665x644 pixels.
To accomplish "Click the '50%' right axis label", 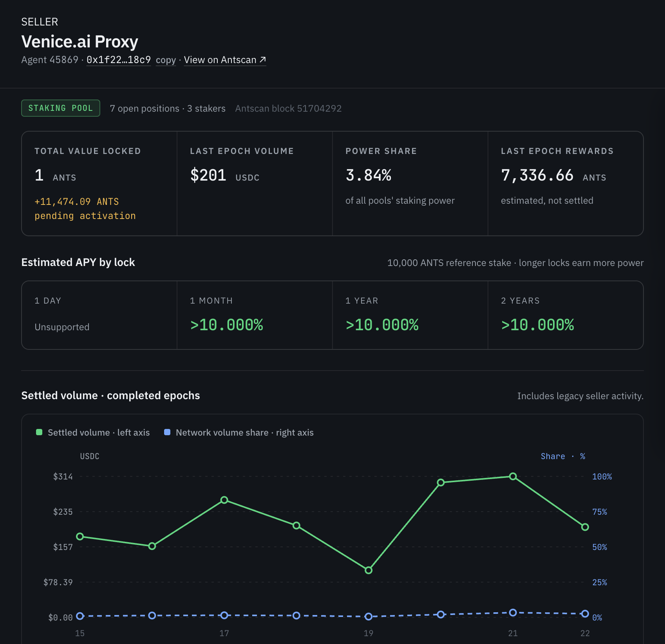I will point(600,547).
